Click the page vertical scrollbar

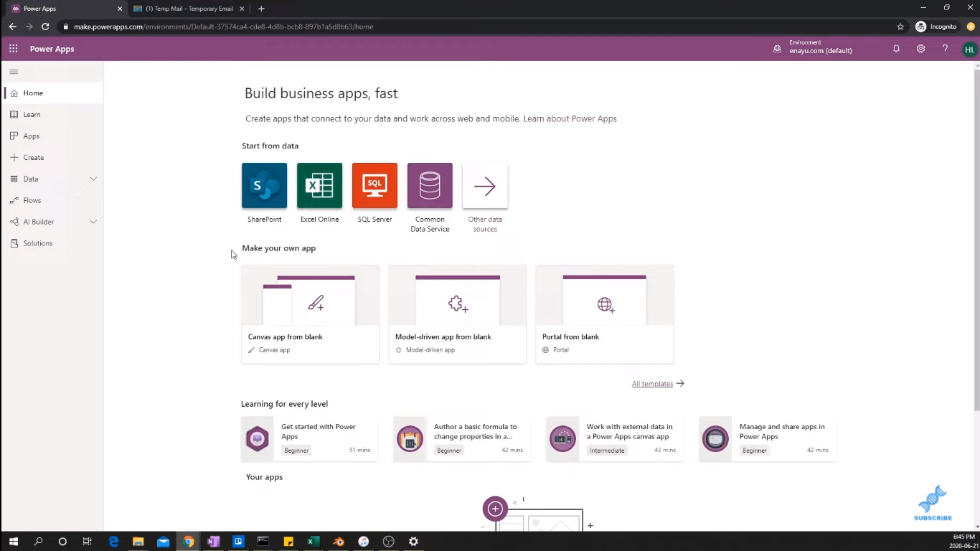click(976, 240)
